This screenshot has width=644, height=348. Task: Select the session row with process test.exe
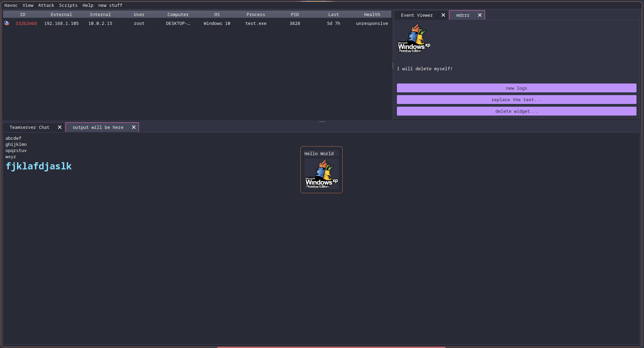[256, 24]
